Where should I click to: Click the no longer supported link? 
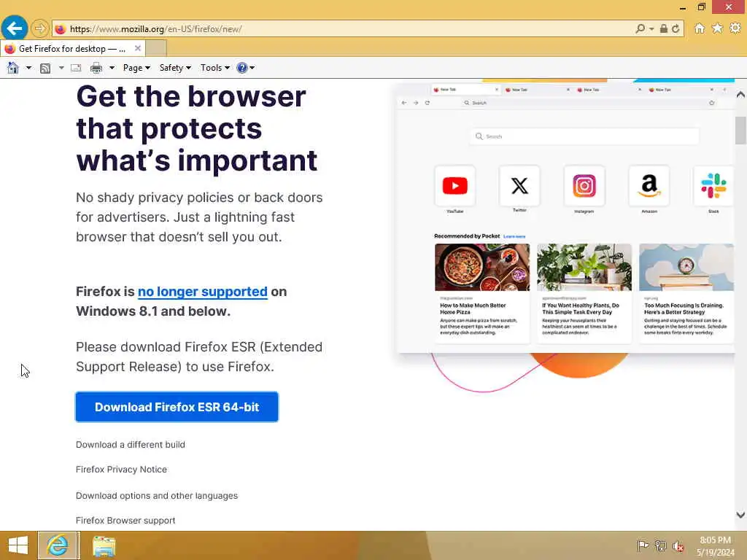(x=203, y=292)
